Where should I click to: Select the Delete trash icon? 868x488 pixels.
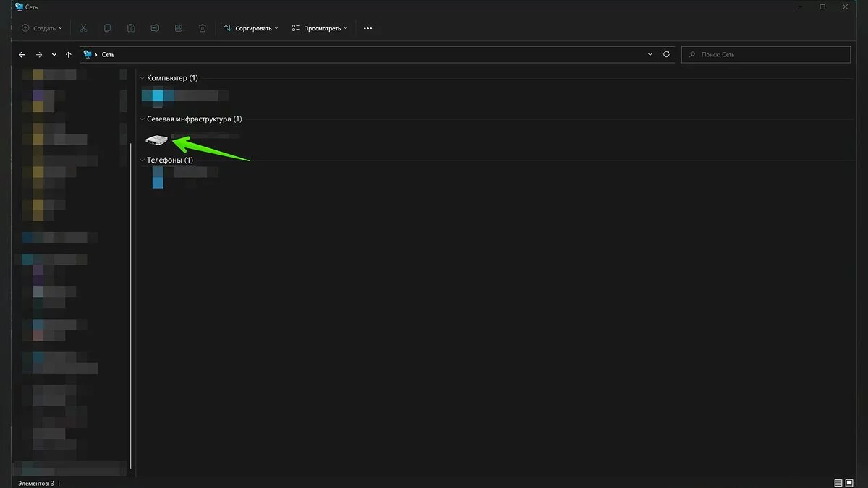point(203,28)
